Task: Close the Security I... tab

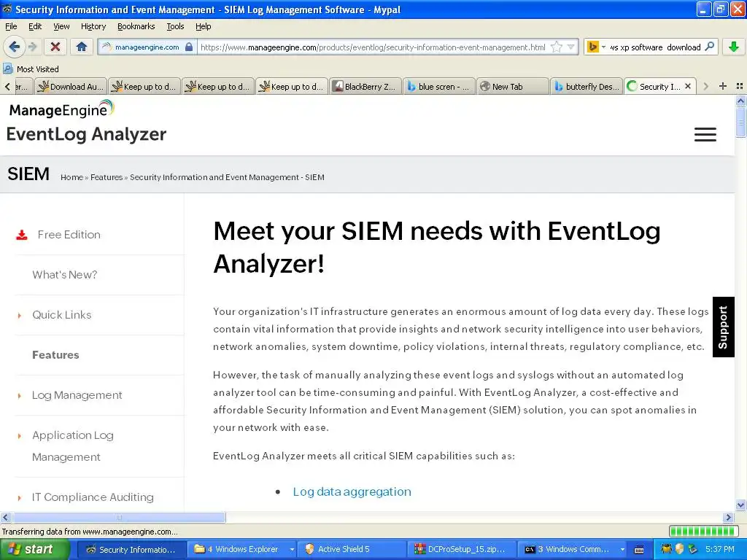Action: (x=687, y=86)
